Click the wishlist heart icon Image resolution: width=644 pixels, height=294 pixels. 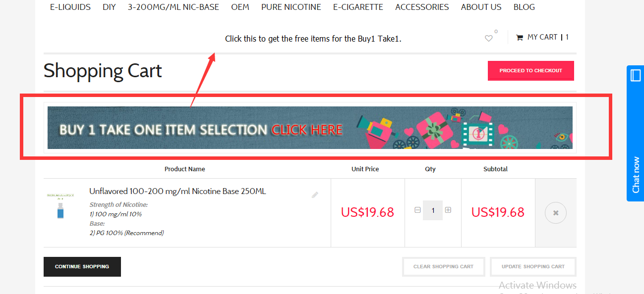[489, 38]
